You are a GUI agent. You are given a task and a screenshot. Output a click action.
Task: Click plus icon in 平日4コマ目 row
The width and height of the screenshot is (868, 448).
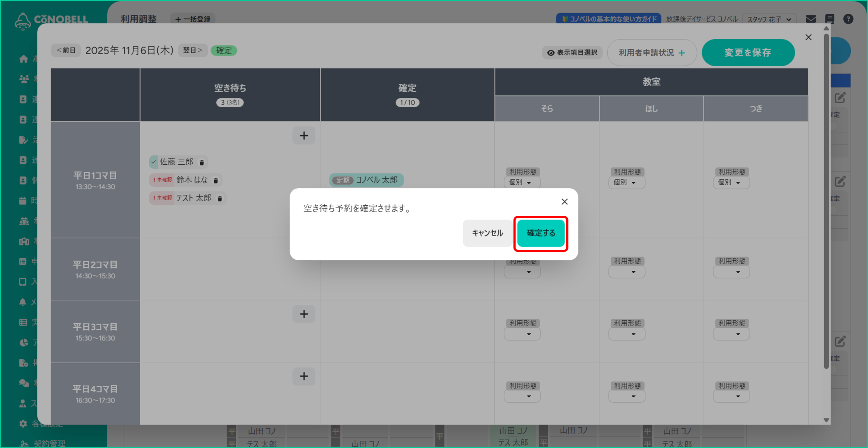[x=304, y=376]
